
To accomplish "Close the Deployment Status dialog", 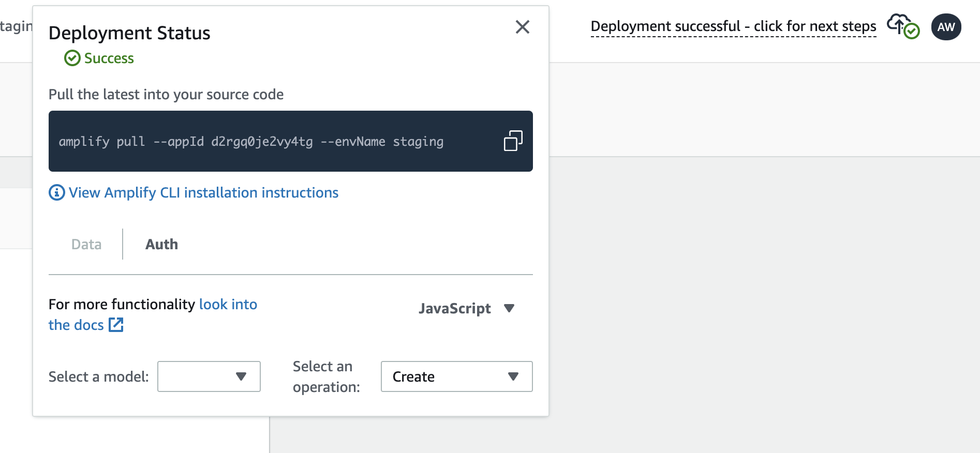I will [x=523, y=27].
